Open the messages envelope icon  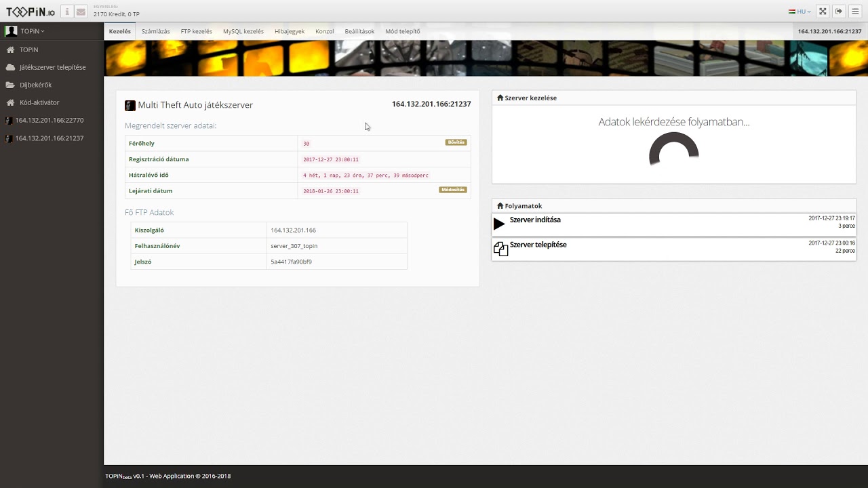pos(81,12)
